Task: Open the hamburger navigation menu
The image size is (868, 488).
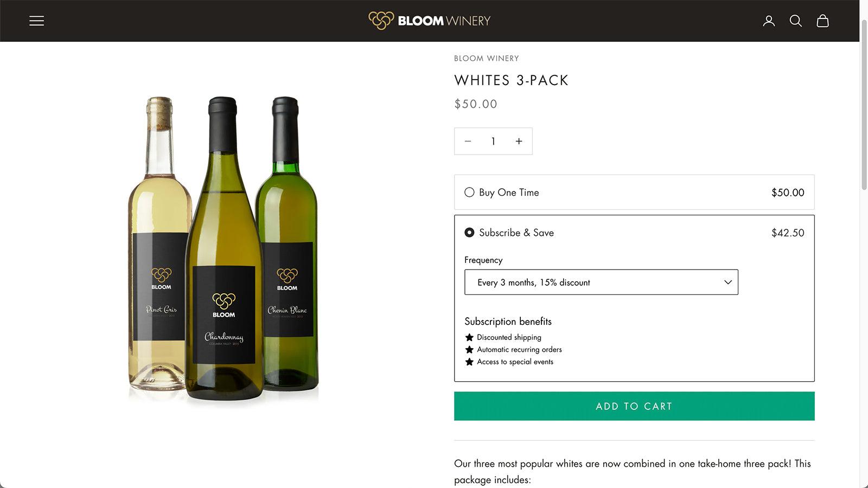Action: [36, 21]
